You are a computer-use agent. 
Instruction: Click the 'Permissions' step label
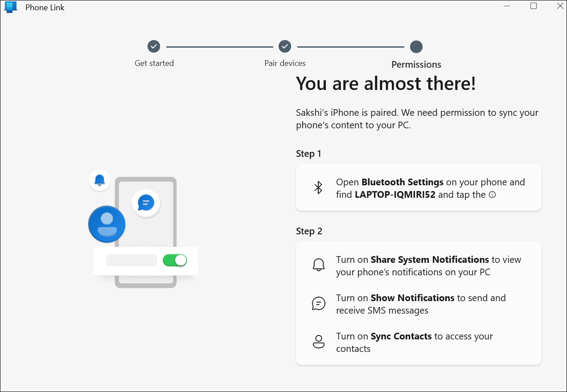click(x=416, y=65)
